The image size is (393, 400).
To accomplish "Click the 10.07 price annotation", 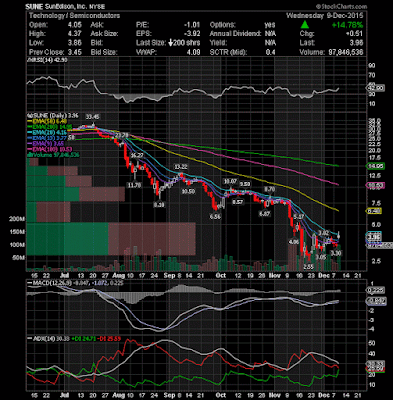I will coord(230,181).
